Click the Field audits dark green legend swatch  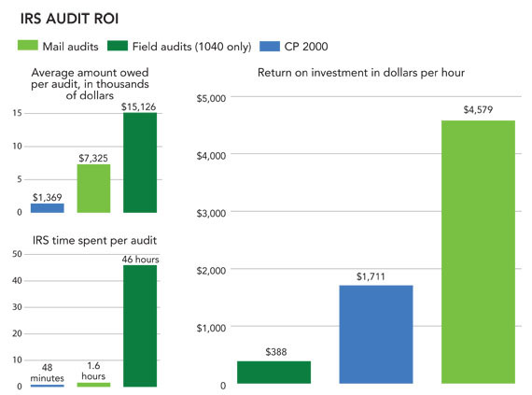click(118, 46)
